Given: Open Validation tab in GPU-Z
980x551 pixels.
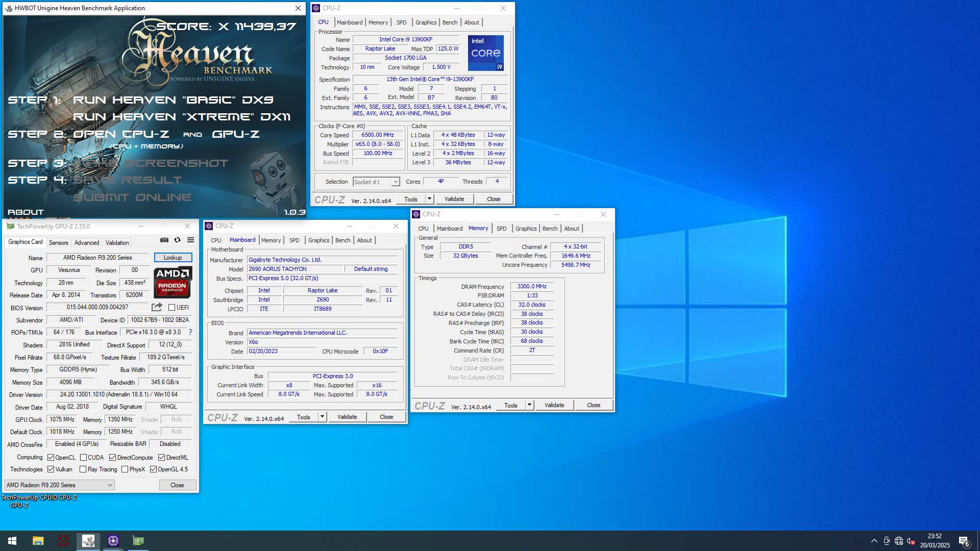Looking at the screenshot, I should 117,243.
